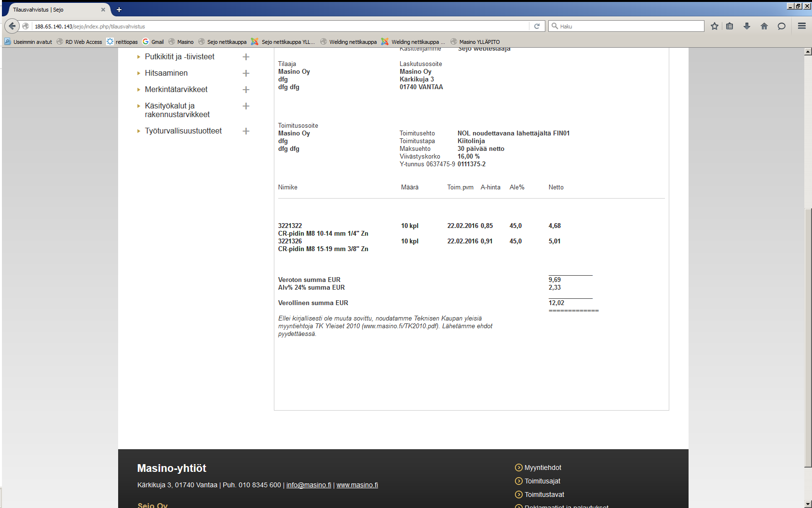Click the page scrollbar down arrow
This screenshot has height=508, width=812.
tap(808, 504)
